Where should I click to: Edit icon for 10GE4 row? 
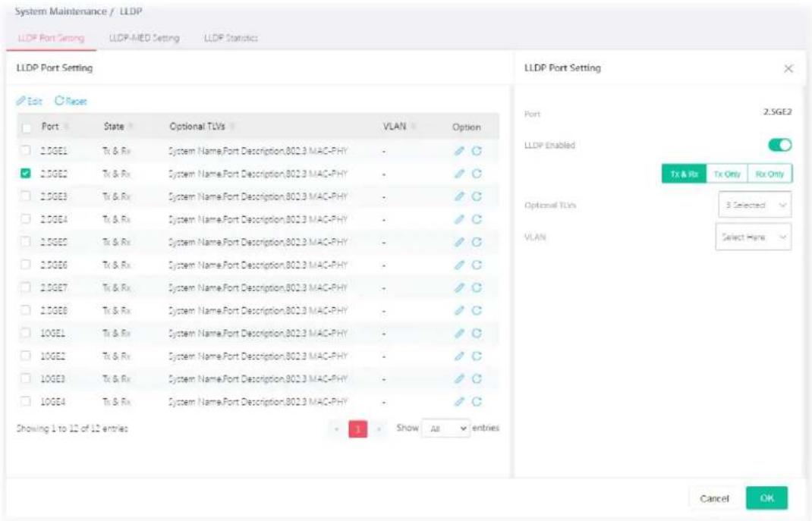pyautogui.click(x=459, y=401)
